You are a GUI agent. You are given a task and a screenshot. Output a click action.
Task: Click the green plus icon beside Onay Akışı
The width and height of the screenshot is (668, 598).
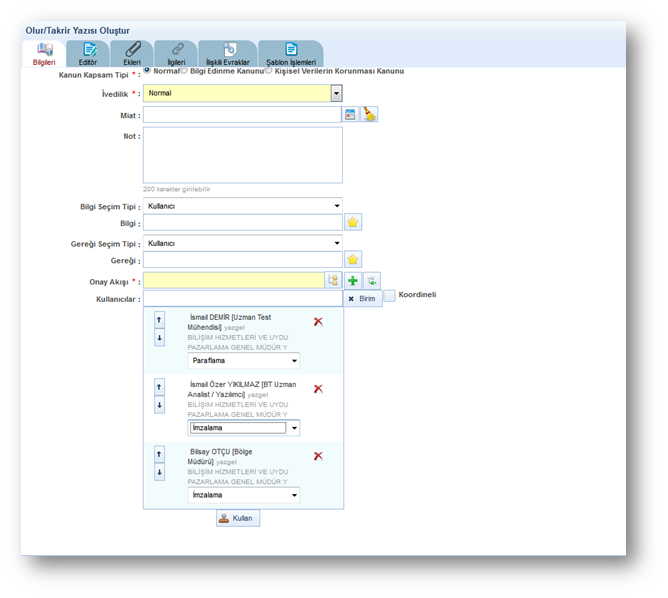[x=353, y=281]
